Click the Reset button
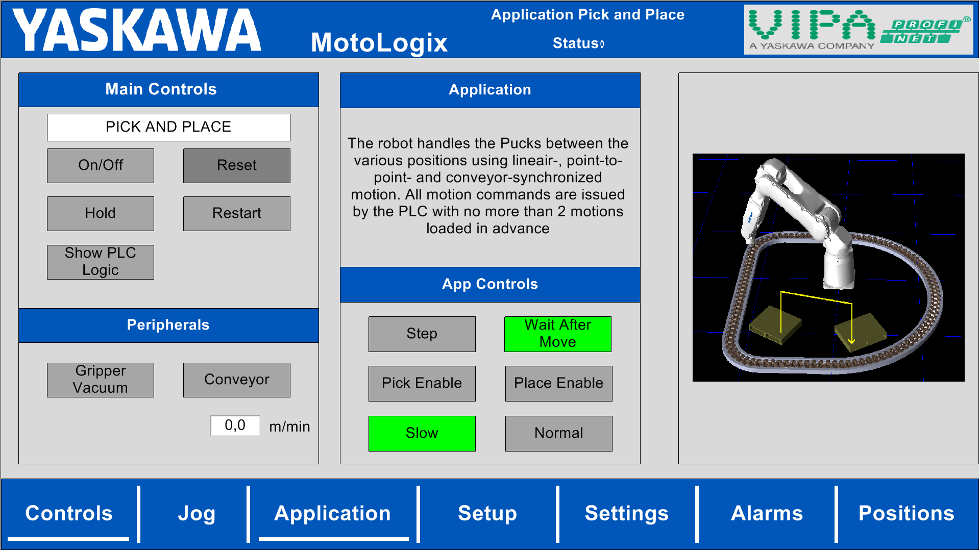This screenshot has height=551, width=980. point(237,166)
